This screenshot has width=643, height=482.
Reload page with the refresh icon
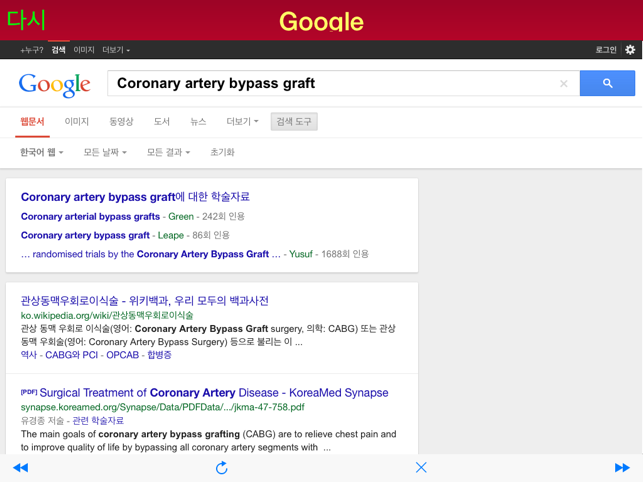click(221, 467)
